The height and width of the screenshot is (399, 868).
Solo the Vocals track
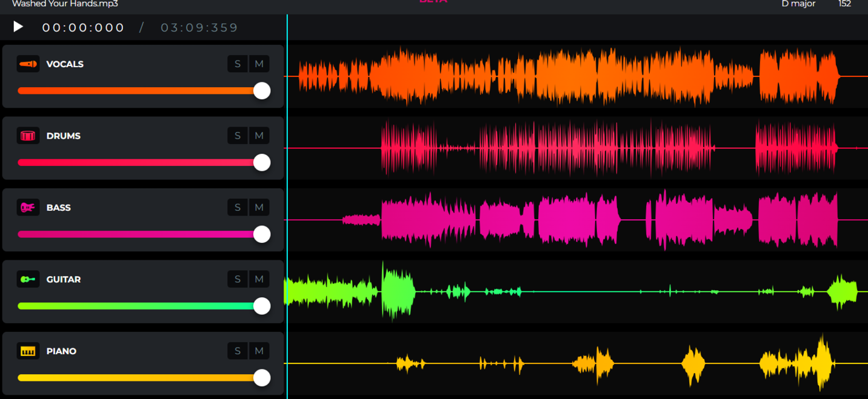click(x=238, y=64)
